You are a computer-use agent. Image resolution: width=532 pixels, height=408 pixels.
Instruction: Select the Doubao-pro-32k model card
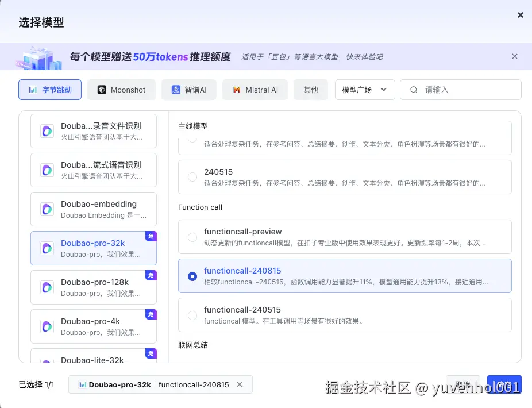pyautogui.click(x=94, y=248)
